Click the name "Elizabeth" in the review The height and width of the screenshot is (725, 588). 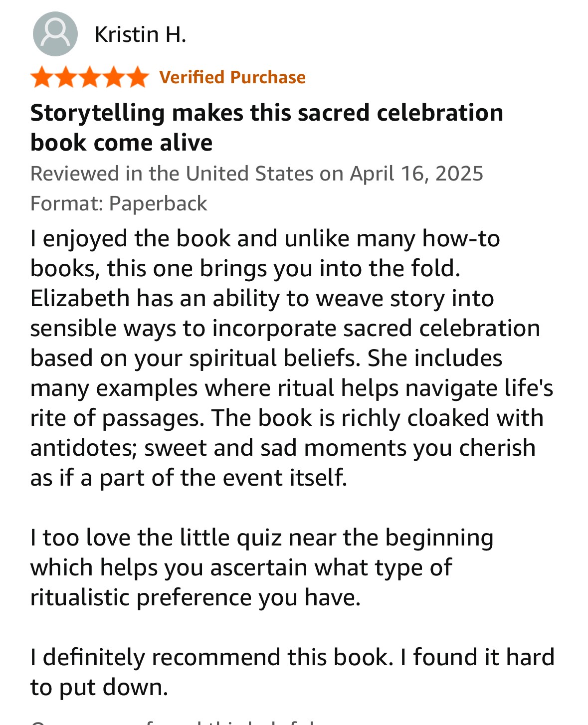(80, 298)
